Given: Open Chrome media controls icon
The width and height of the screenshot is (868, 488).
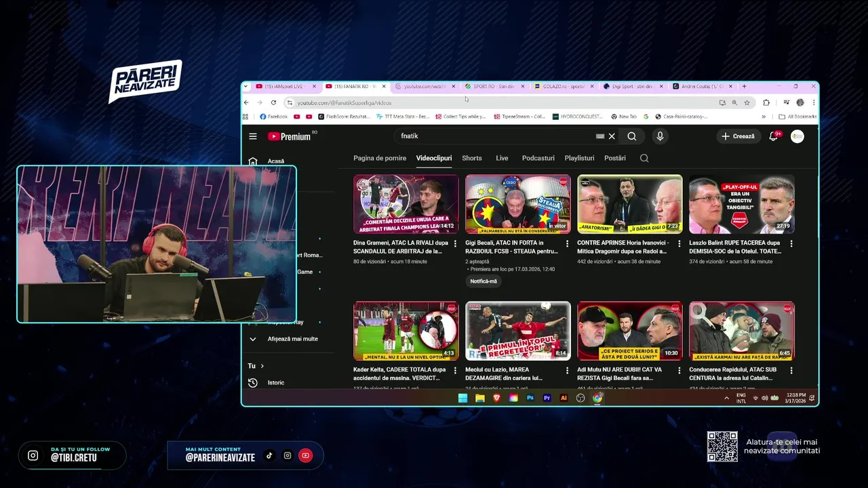Looking at the screenshot, I should tap(787, 102).
